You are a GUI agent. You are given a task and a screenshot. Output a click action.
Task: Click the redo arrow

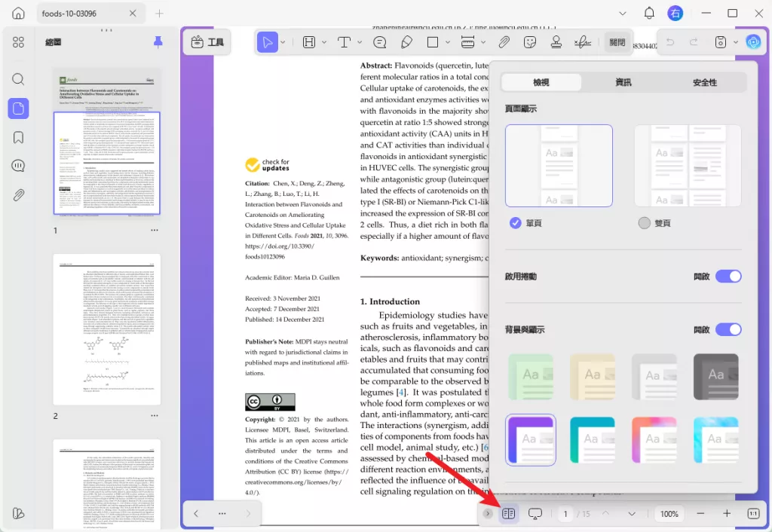tap(694, 42)
